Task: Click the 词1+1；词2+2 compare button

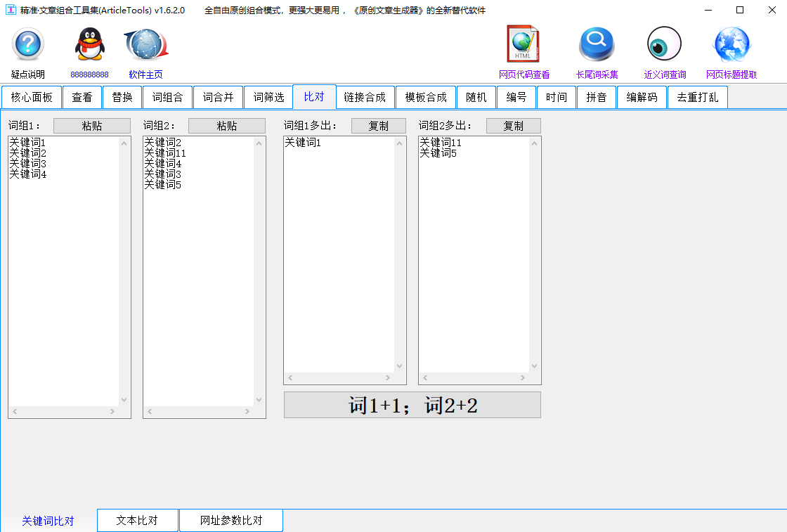Action: tap(412, 404)
